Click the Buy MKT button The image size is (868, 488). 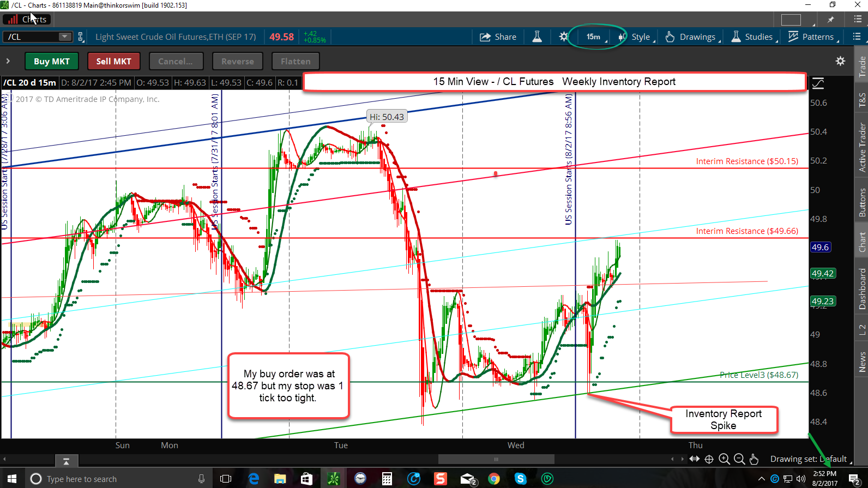[x=52, y=61]
